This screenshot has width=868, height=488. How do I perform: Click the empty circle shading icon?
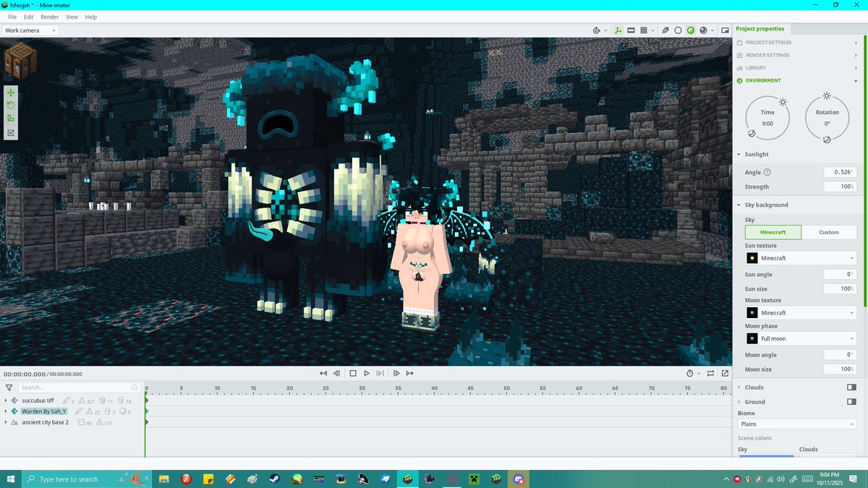point(678,30)
